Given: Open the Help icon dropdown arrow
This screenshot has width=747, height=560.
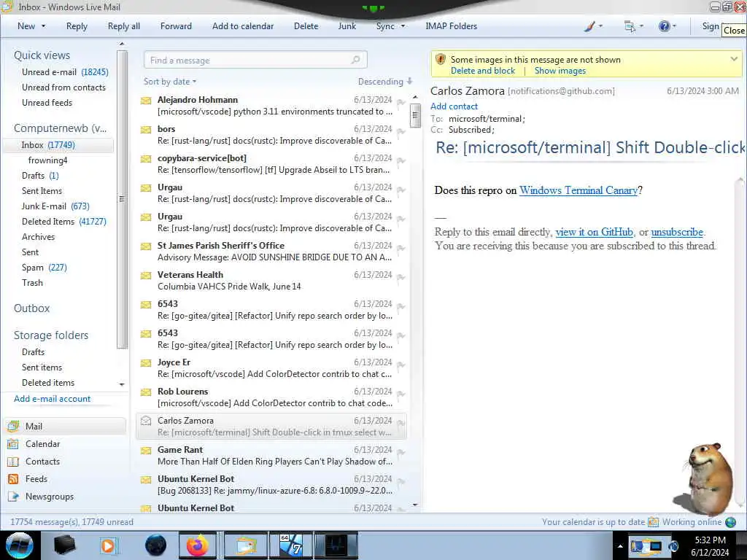Looking at the screenshot, I should coord(674,26).
